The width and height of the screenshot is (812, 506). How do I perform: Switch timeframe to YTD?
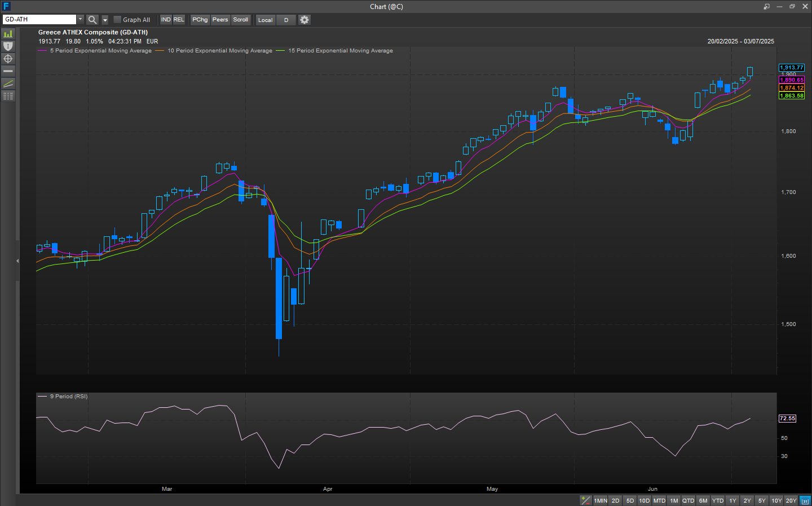click(x=717, y=500)
